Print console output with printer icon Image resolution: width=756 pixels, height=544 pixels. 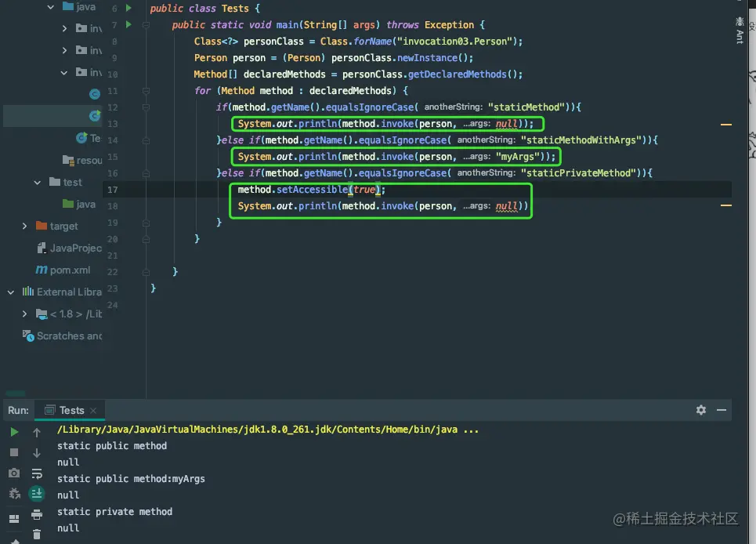37,514
